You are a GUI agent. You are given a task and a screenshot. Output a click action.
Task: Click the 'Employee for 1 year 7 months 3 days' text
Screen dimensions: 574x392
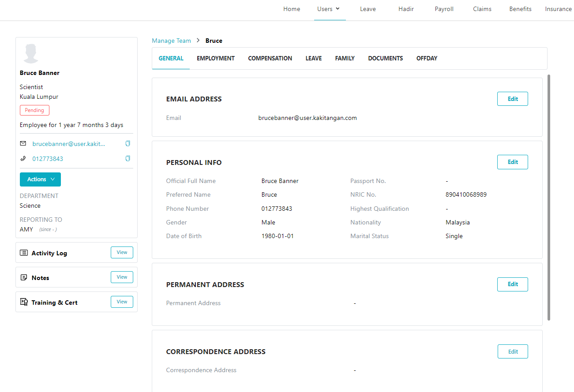point(71,125)
